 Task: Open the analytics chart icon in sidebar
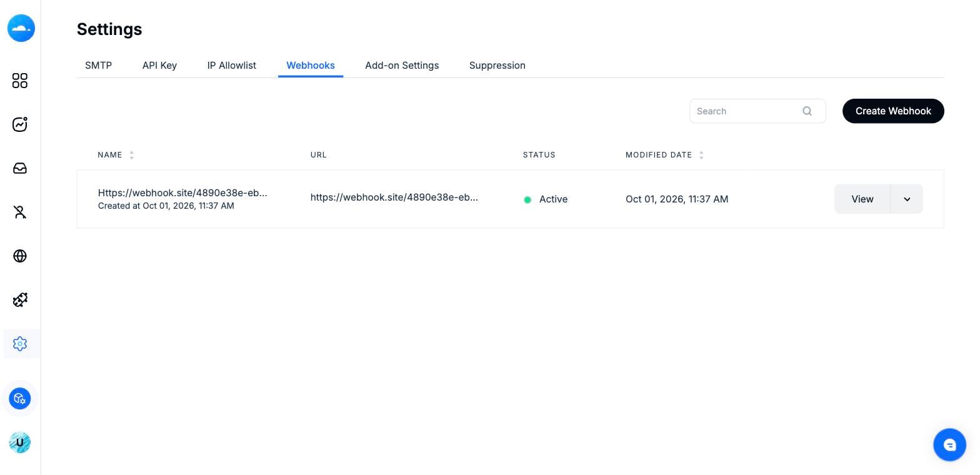point(20,124)
